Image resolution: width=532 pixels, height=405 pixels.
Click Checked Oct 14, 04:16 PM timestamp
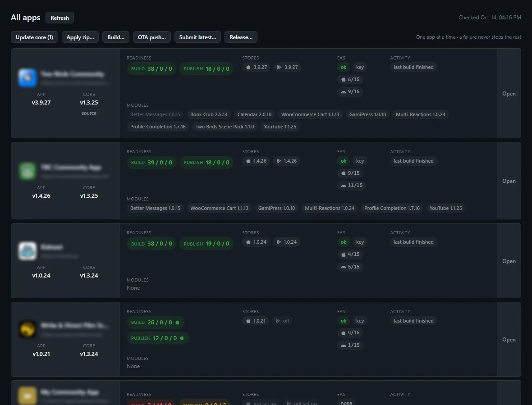coord(490,18)
